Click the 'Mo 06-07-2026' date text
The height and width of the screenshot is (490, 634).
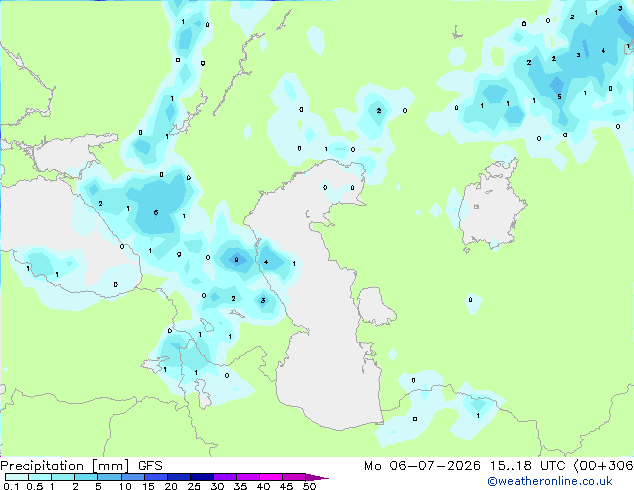[x=423, y=466]
